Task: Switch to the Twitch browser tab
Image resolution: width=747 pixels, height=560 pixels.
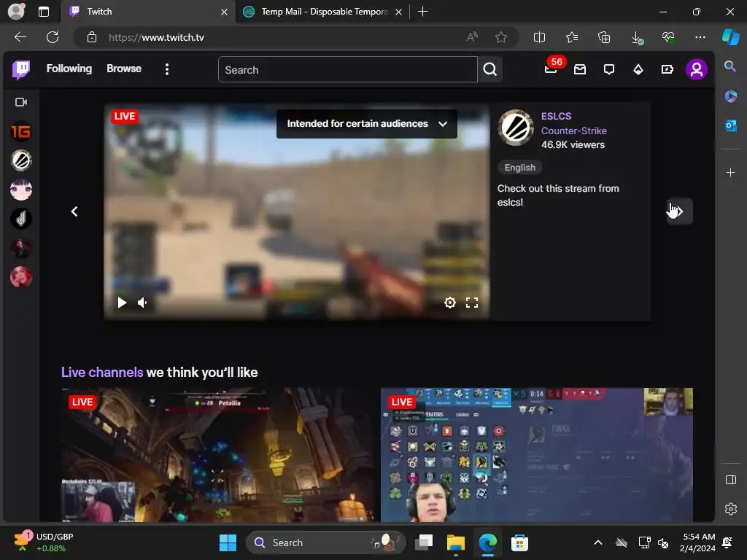Action: (148, 12)
